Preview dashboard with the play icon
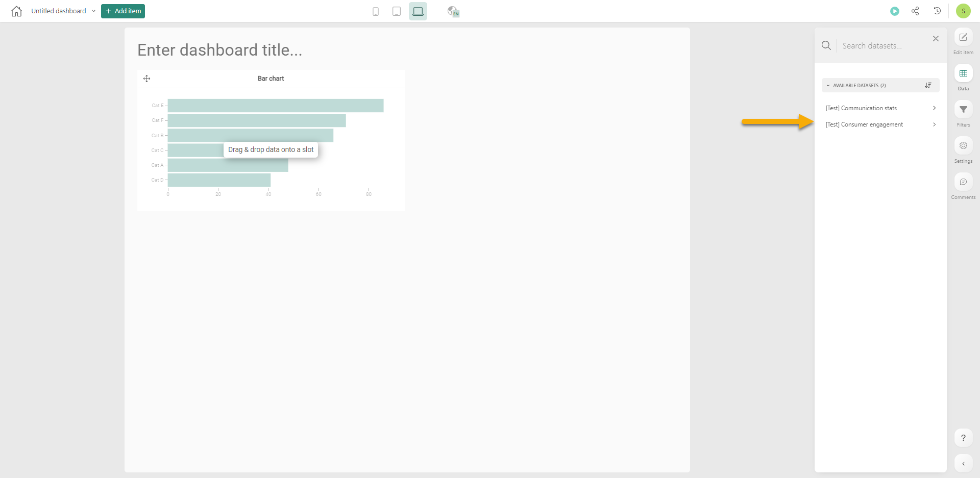 click(x=895, y=11)
